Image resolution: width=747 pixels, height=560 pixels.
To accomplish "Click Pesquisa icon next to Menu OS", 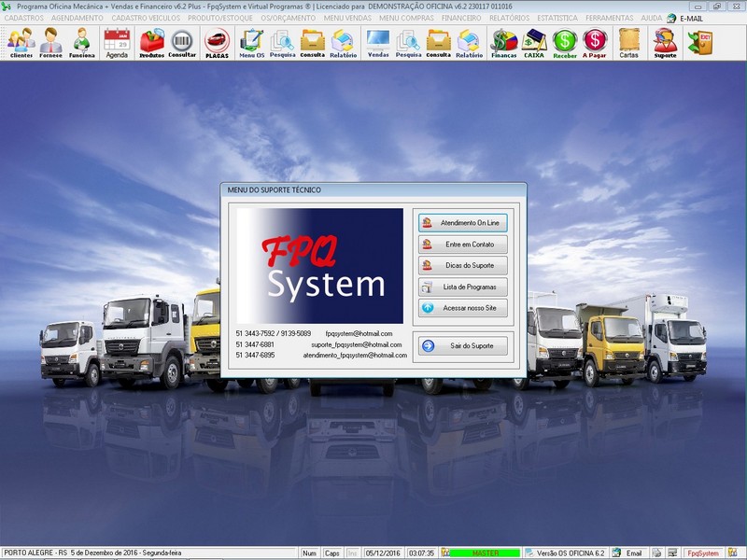I will (283, 43).
